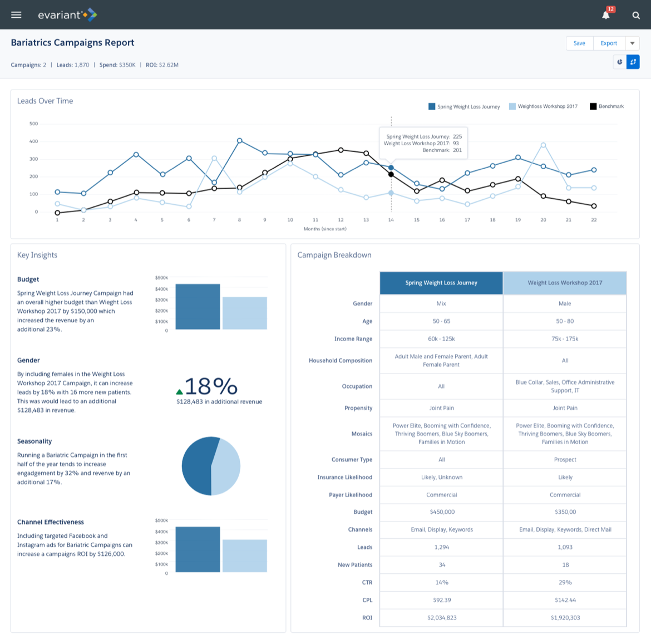Select the comparison chart view icon
Image resolution: width=651 pixels, height=644 pixels.
[x=633, y=62]
